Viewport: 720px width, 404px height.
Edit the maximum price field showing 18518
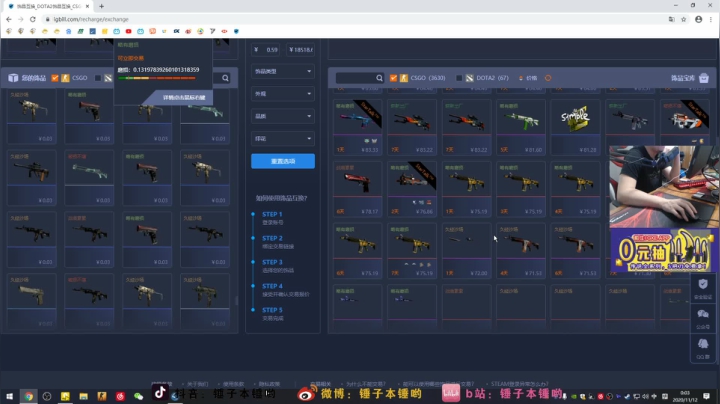[x=300, y=50]
